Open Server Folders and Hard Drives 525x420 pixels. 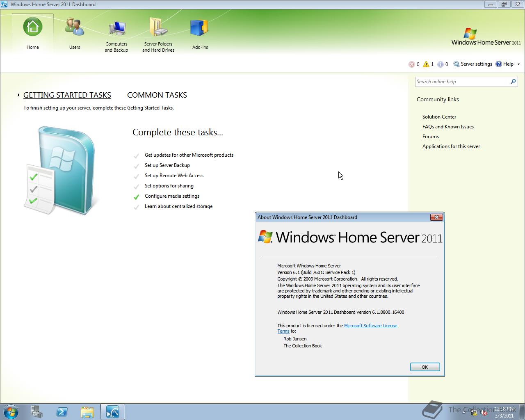click(x=158, y=35)
